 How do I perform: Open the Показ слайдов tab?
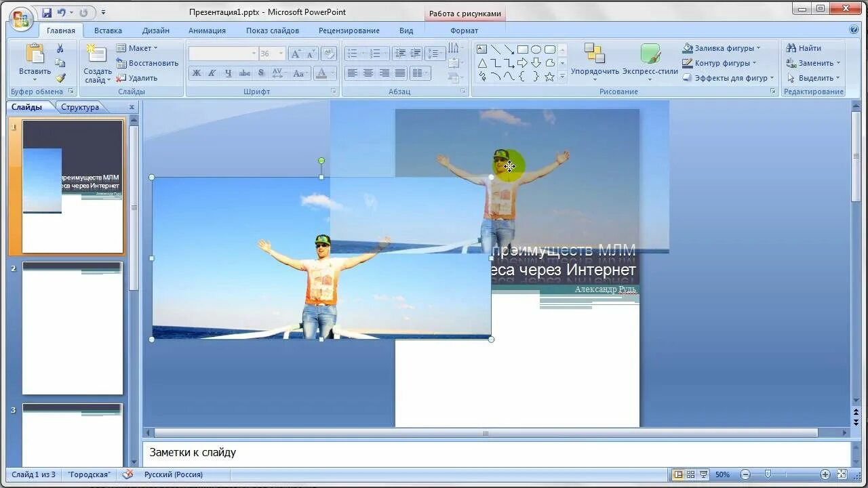point(273,30)
